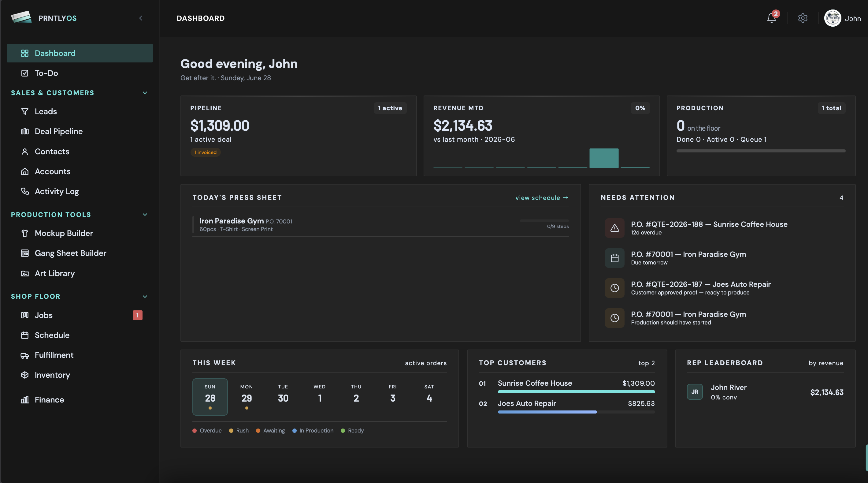Click the Accounts house icon

[x=24, y=171]
